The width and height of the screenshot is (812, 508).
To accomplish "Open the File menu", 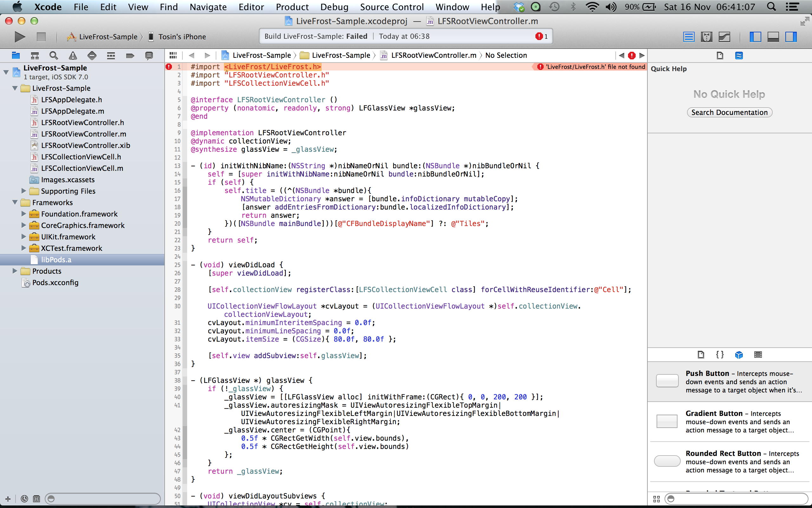I will click(x=81, y=7).
